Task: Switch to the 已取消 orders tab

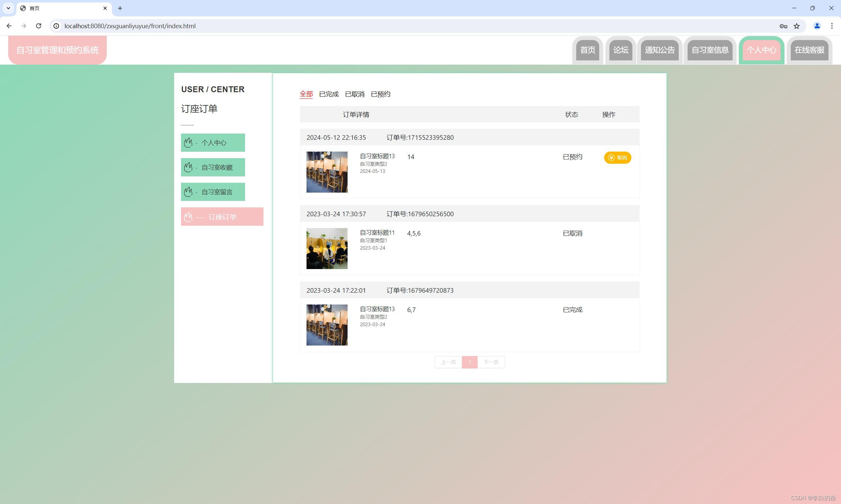Action: tap(354, 94)
